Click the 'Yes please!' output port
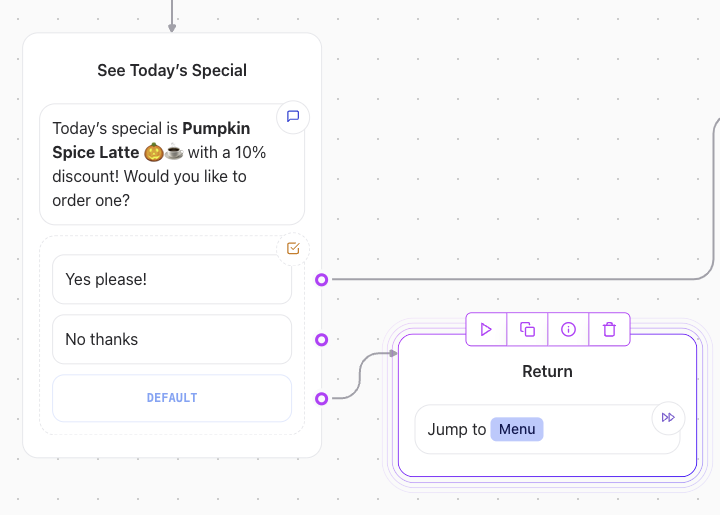The image size is (720, 515). (x=321, y=279)
